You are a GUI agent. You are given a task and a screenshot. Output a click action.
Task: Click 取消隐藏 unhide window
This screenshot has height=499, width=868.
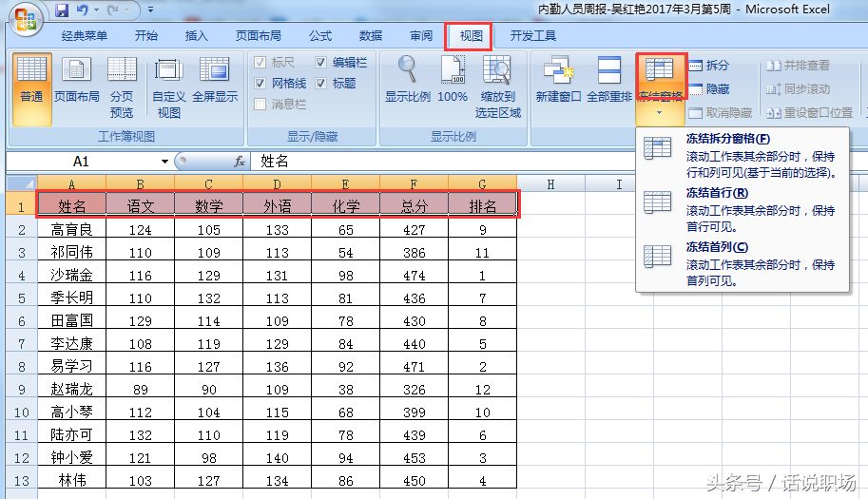pos(721,113)
